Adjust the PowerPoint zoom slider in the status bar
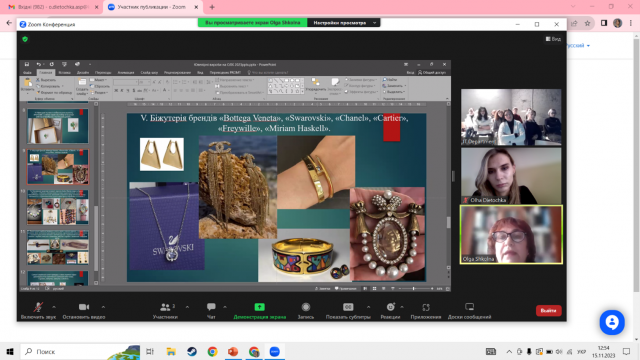The height and width of the screenshot is (360, 640). (x=414, y=289)
